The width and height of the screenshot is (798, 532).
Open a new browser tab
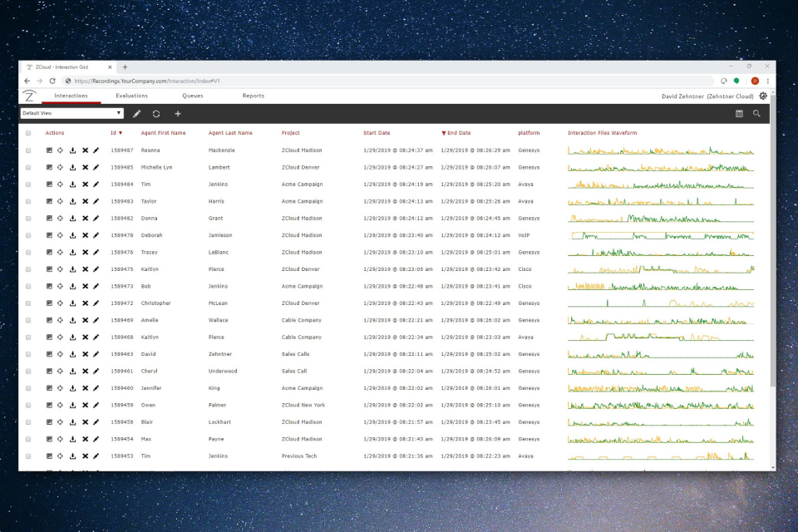tap(125, 67)
